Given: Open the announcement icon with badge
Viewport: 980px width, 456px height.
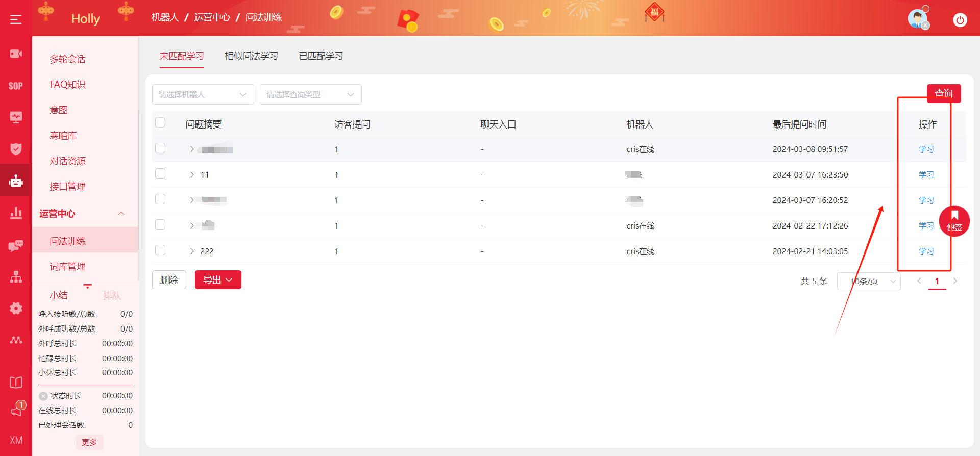Looking at the screenshot, I should [17, 409].
